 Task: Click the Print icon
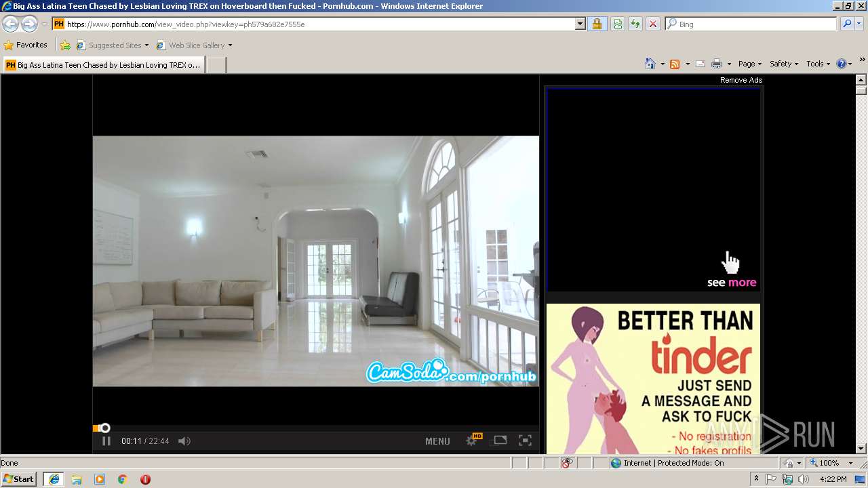pos(717,64)
